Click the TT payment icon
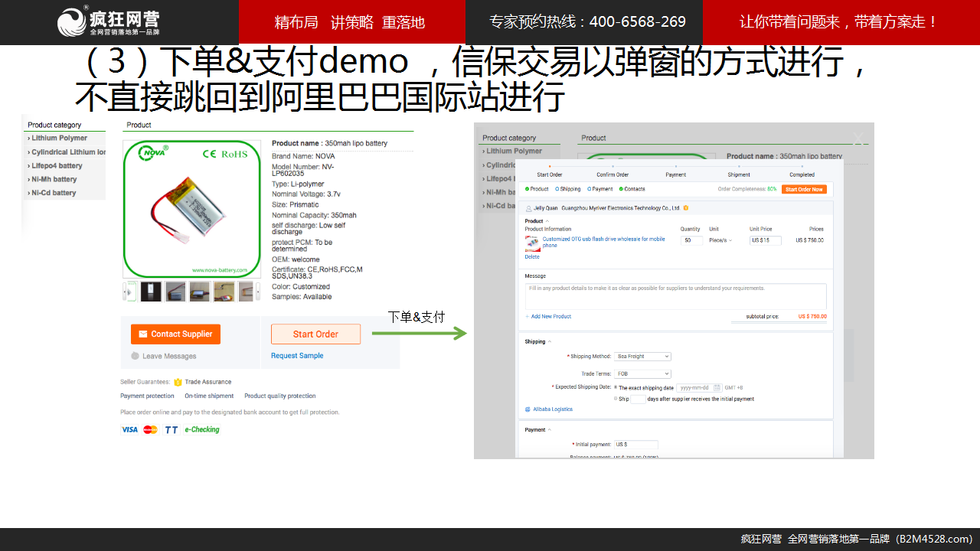Viewport: 980px width, 551px height. pyautogui.click(x=171, y=429)
